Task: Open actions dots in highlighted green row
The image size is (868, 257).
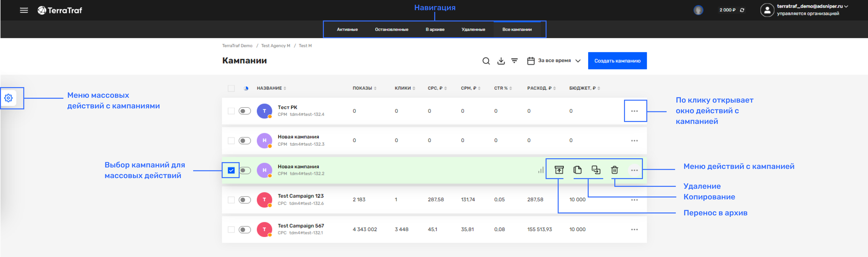Action: click(634, 170)
